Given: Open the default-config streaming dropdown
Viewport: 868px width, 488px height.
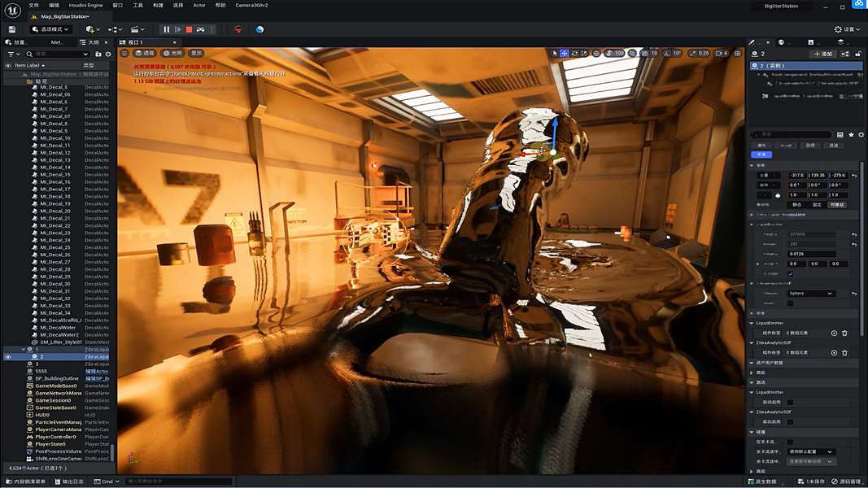Looking at the screenshot, I should point(810,451).
